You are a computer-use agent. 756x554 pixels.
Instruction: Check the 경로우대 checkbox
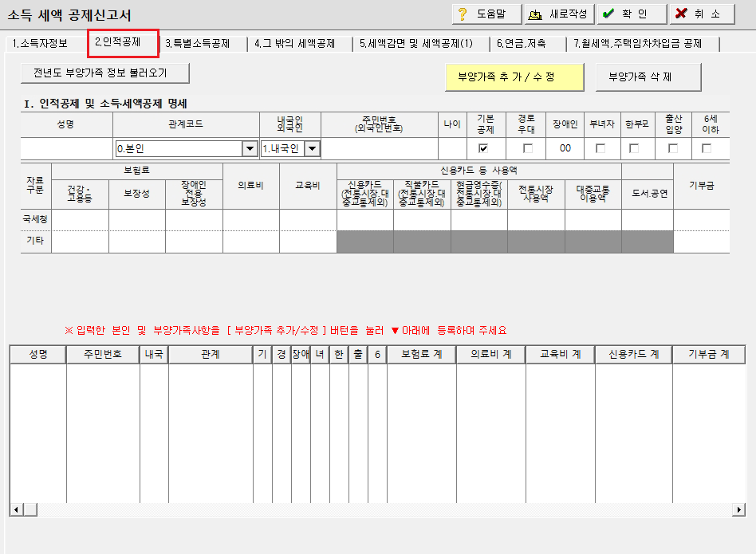tap(528, 148)
